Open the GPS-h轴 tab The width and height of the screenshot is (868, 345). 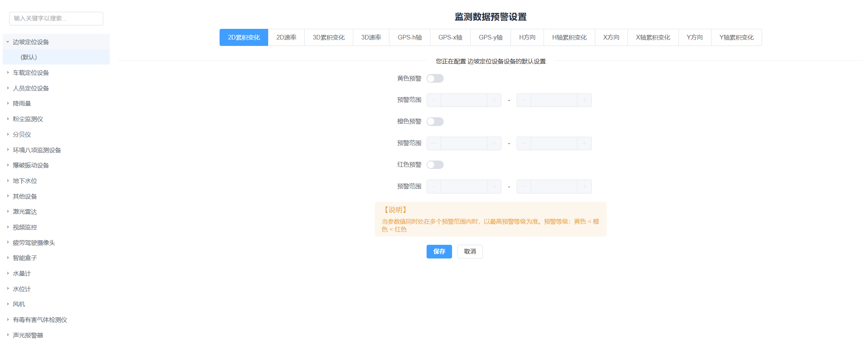[409, 38]
